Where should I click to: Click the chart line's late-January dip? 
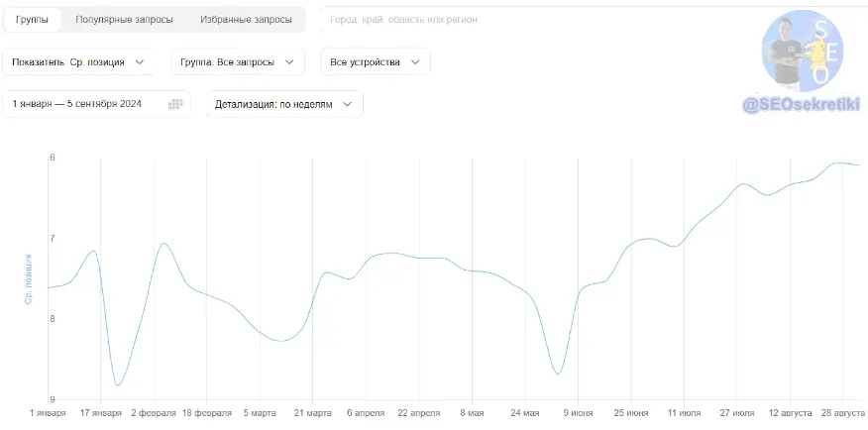point(117,384)
